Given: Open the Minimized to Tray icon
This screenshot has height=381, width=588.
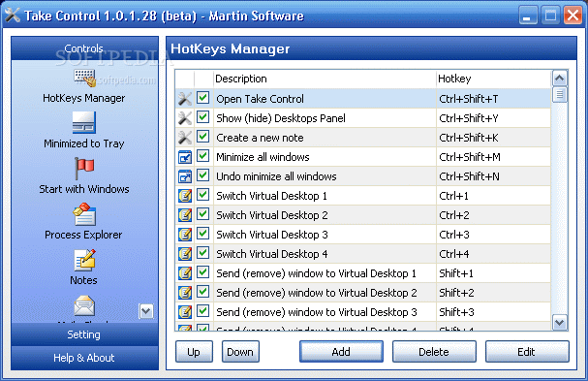Looking at the screenshot, I should coord(84,123).
